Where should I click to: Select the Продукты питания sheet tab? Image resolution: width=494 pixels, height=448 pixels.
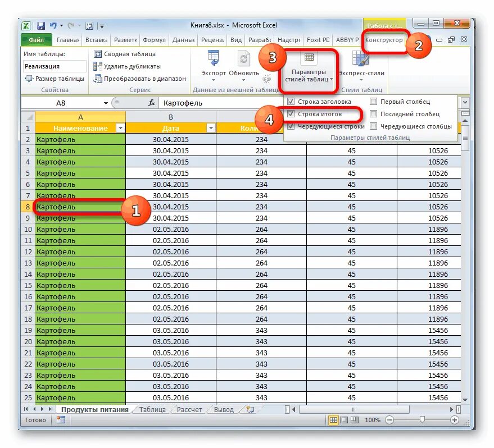point(94,410)
